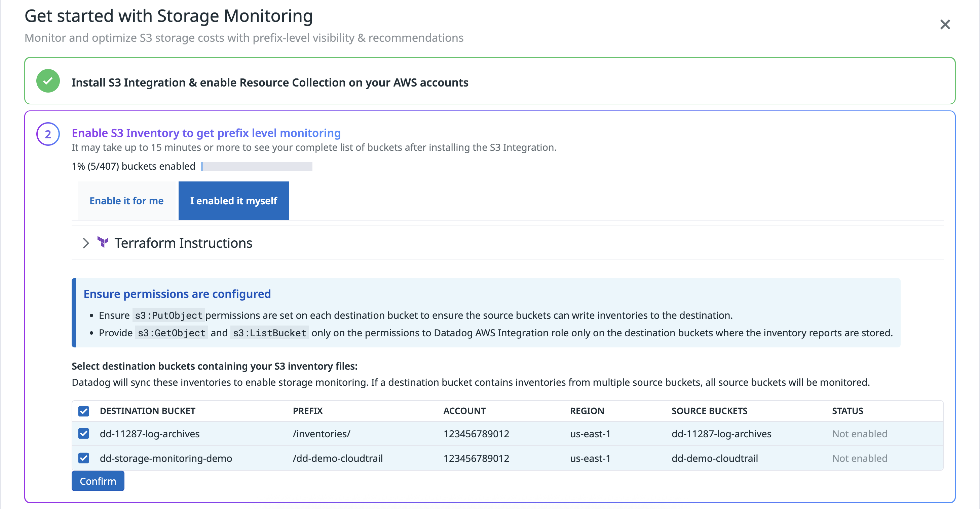Click the Source Buckets column header
980x509 pixels.
709,411
